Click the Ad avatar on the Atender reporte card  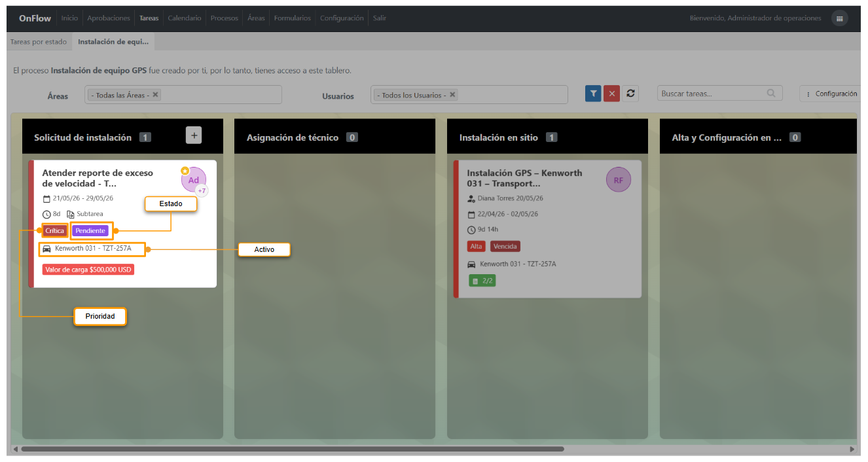(x=194, y=180)
